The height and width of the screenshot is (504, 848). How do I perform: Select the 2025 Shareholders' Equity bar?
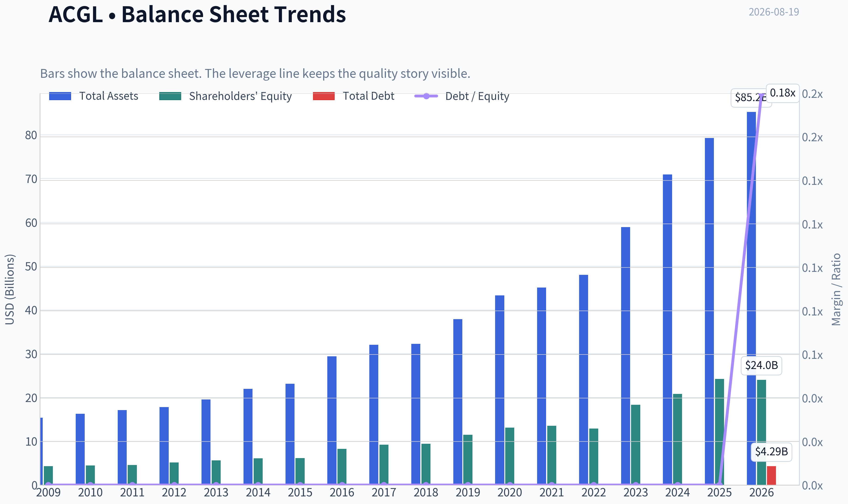(x=720, y=432)
